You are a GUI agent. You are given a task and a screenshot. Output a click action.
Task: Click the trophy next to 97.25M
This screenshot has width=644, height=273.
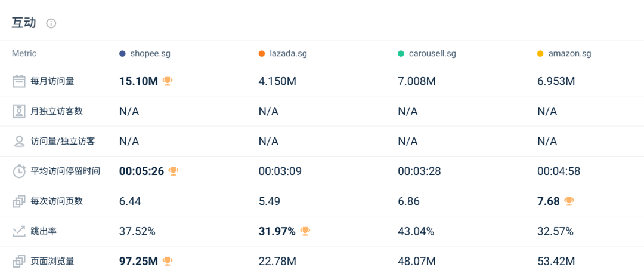tap(168, 261)
